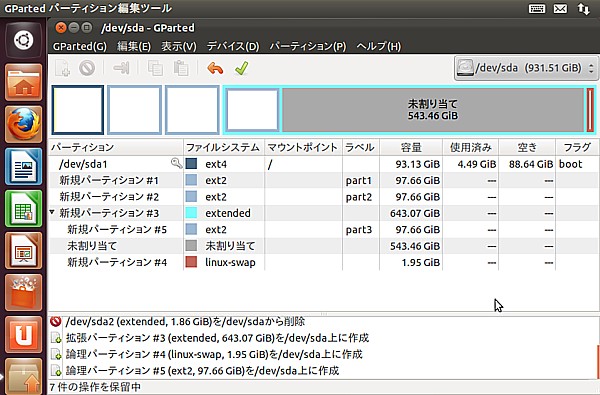The image size is (600, 395).
Task: Click the key lock icon beside /dev/sda1
Action: coord(176,163)
